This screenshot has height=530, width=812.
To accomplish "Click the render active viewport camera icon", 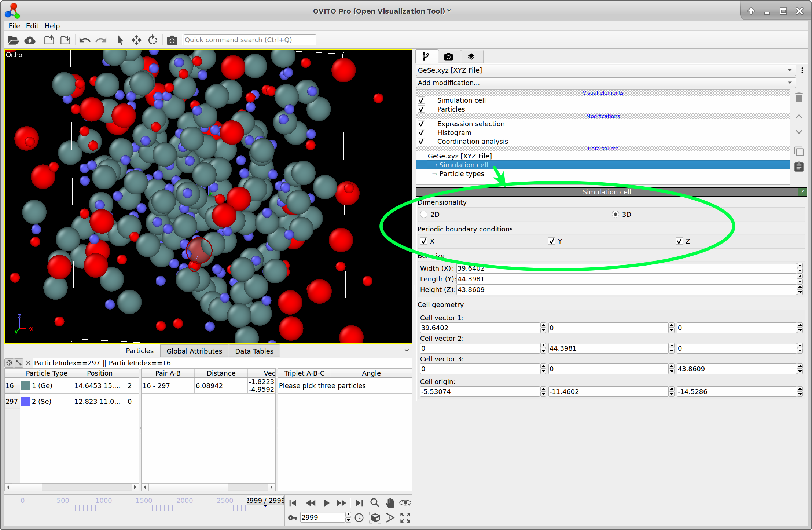I will point(172,40).
